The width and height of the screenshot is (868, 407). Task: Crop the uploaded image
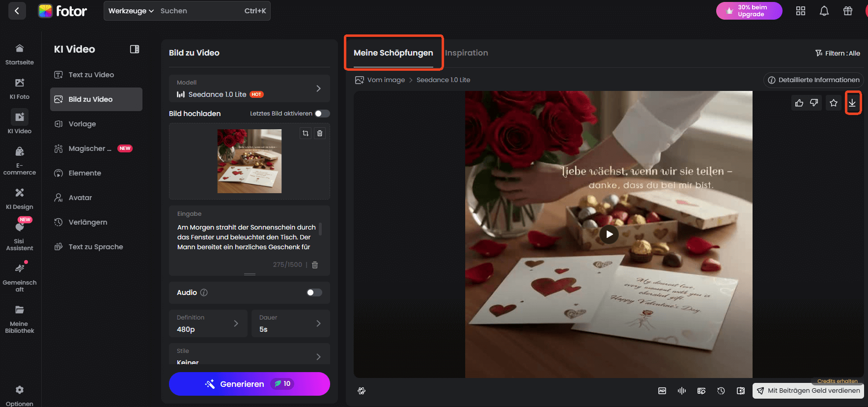coord(306,133)
